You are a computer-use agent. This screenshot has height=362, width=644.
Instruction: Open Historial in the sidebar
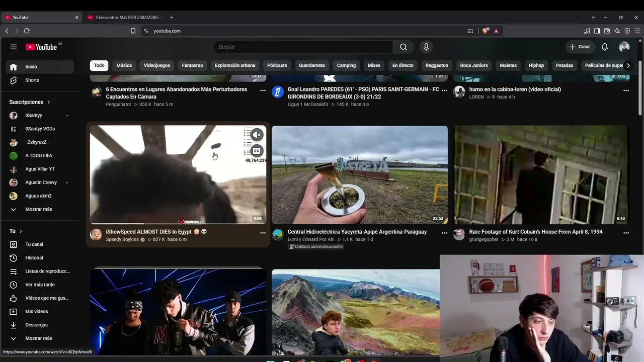click(x=39, y=258)
